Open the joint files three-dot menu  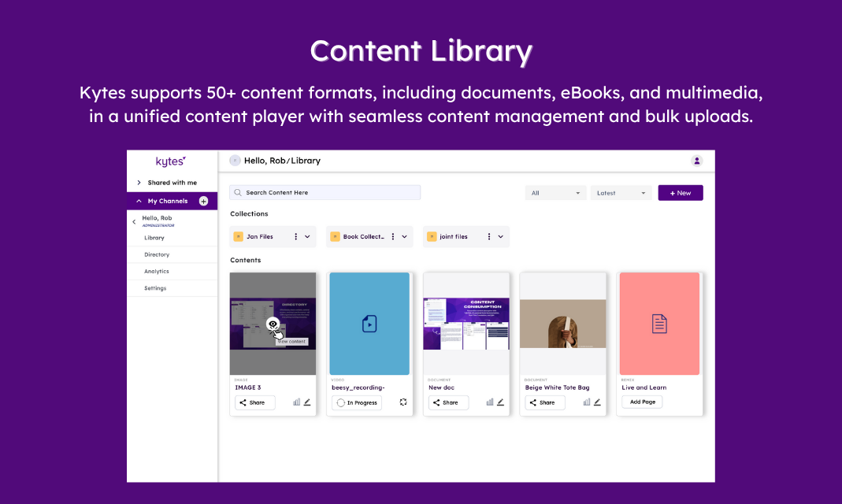click(488, 237)
